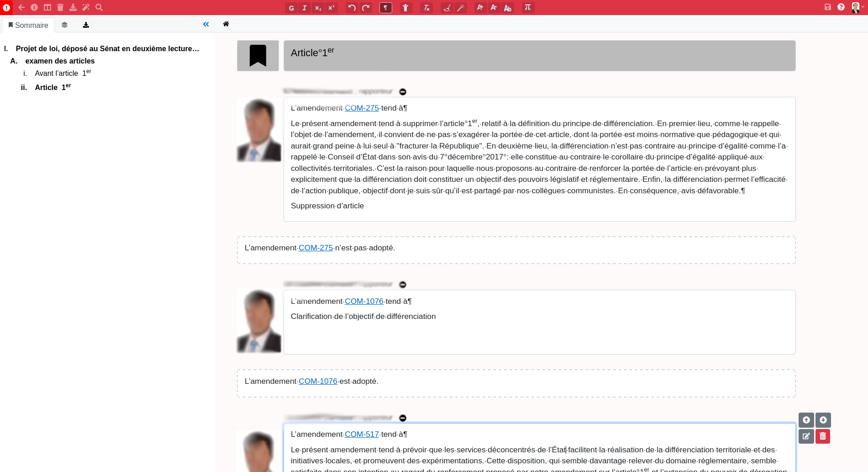
Task: Increase font size with the A+ icon
Action: point(480,8)
